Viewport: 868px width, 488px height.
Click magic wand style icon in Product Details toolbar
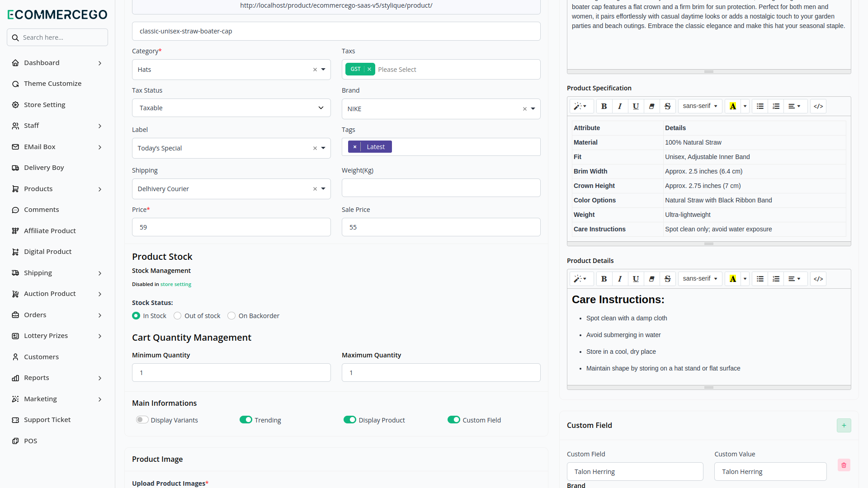click(x=580, y=279)
